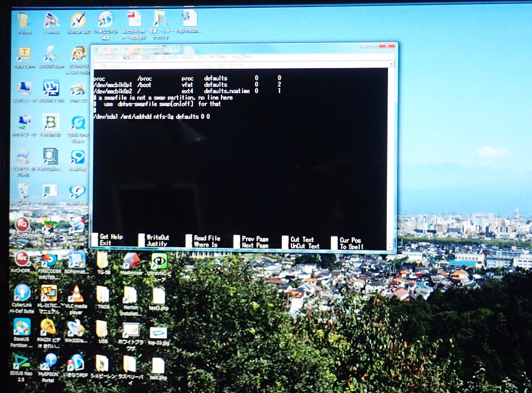The image size is (532, 393).
Task: Launch EaseUS Partition shortcut
Action: coord(21,333)
